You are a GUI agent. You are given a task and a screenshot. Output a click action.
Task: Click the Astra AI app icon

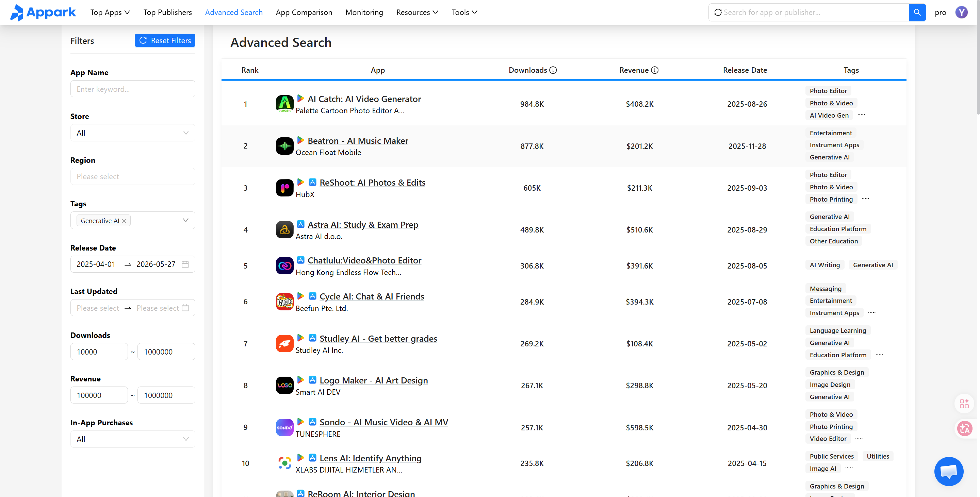click(x=284, y=230)
